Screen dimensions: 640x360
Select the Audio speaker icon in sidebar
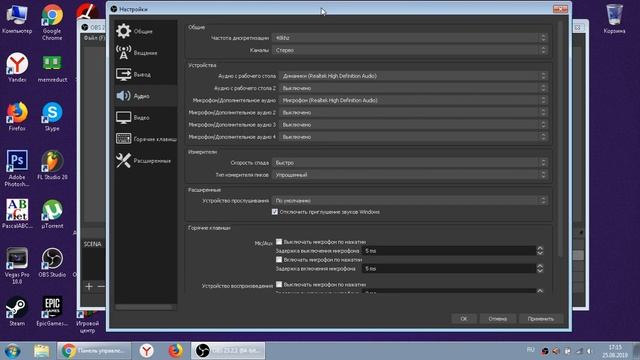pyautogui.click(x=123, y=96)
